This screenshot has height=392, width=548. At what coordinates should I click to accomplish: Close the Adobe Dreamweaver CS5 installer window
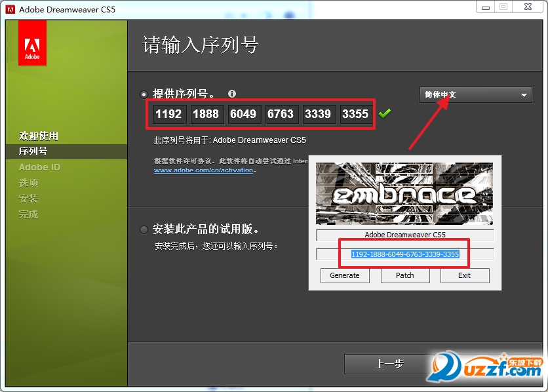pos(528,7)
